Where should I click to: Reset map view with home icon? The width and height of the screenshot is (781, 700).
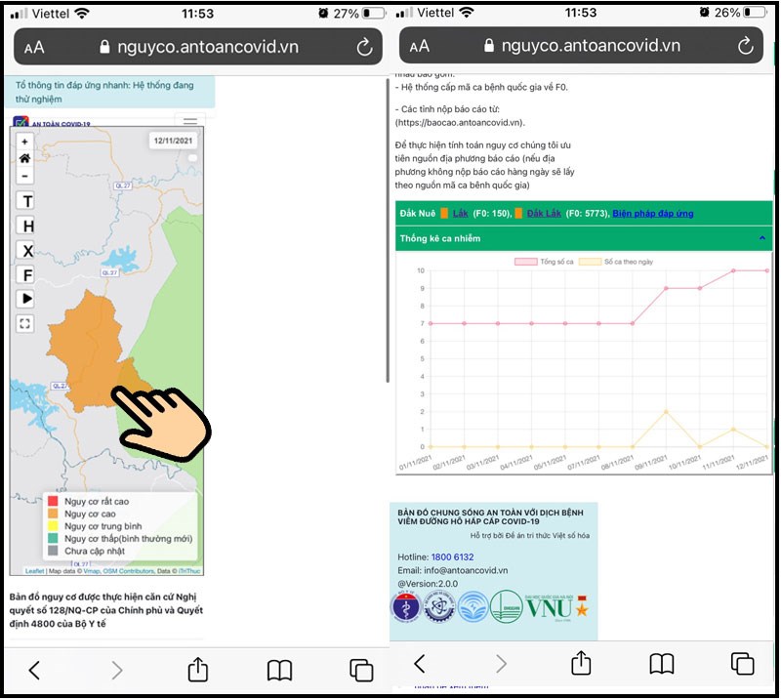click(24, 159)
